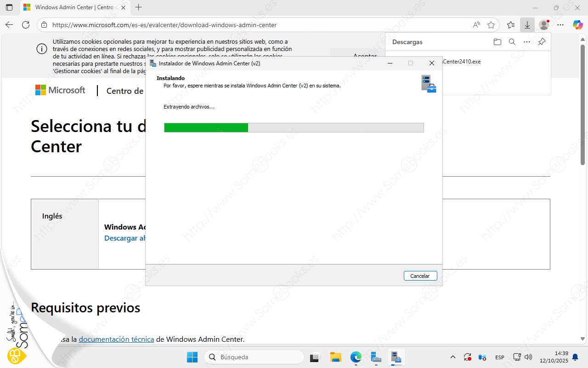The height and width of the screenshot is (368, 588).
Task: Open a new browser tab
Action: [139, 7]
